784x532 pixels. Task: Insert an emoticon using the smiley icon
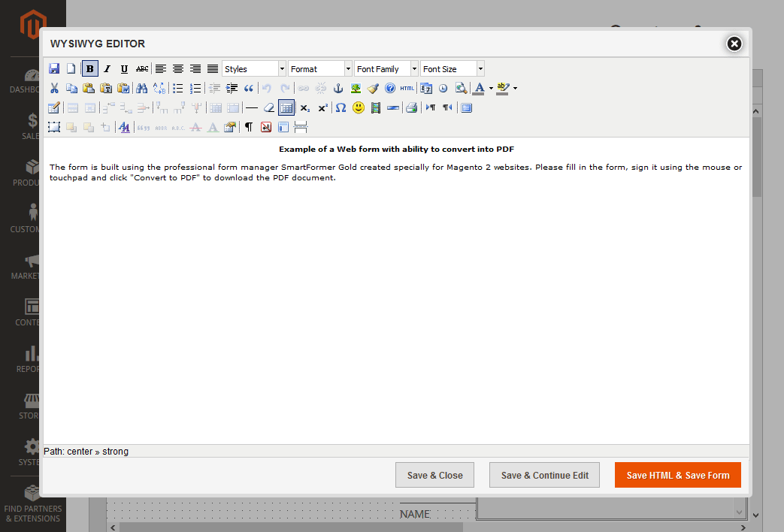coord(359,107)
